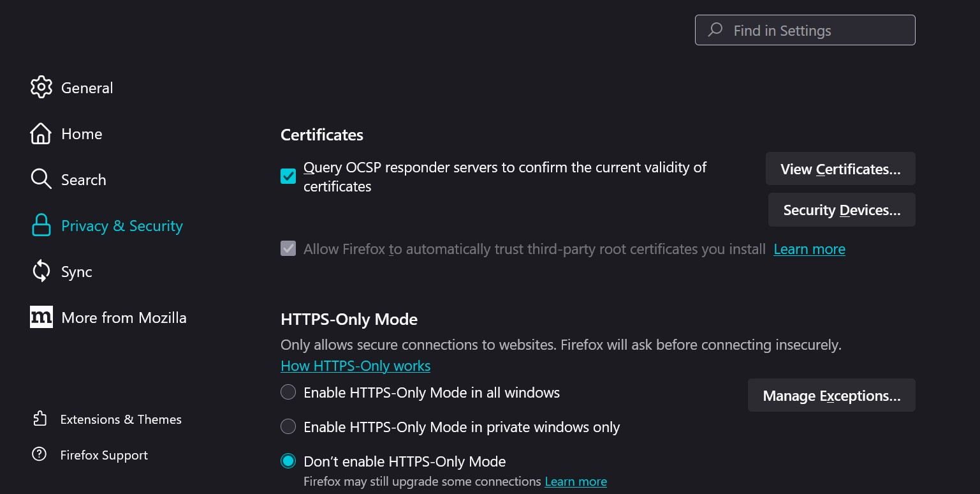980x494 pixels.
Task: Open the Sync settings category
Action: 77,272
